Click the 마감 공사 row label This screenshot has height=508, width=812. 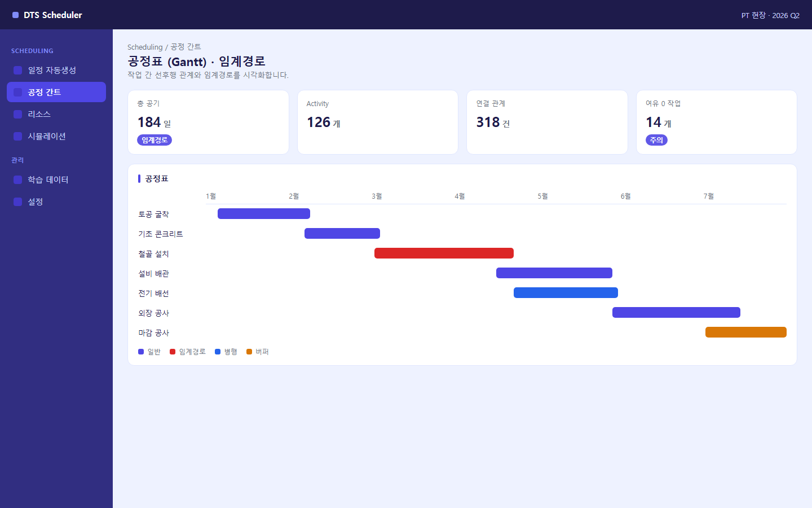point(153,333)
